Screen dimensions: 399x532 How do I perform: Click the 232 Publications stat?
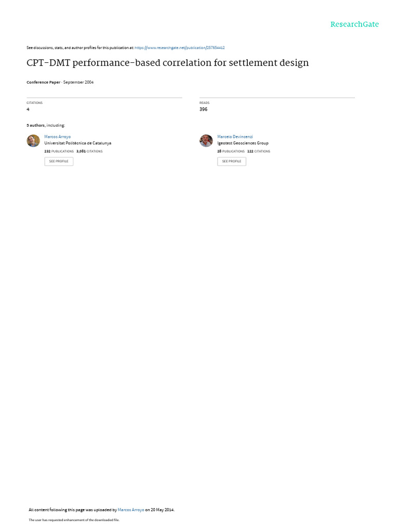pyautogui.click(x=59, y=151)
